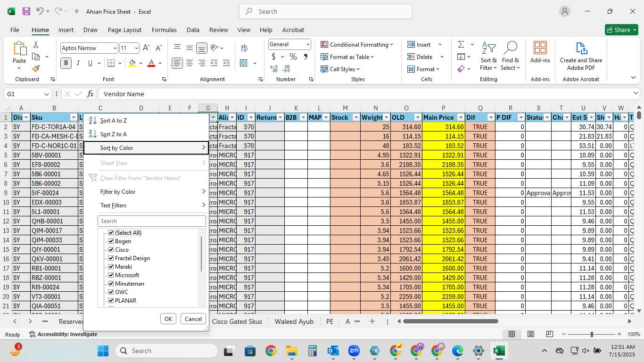
Task: Toggle the Meraki filter checkbox
Action: tap(111, 267)
